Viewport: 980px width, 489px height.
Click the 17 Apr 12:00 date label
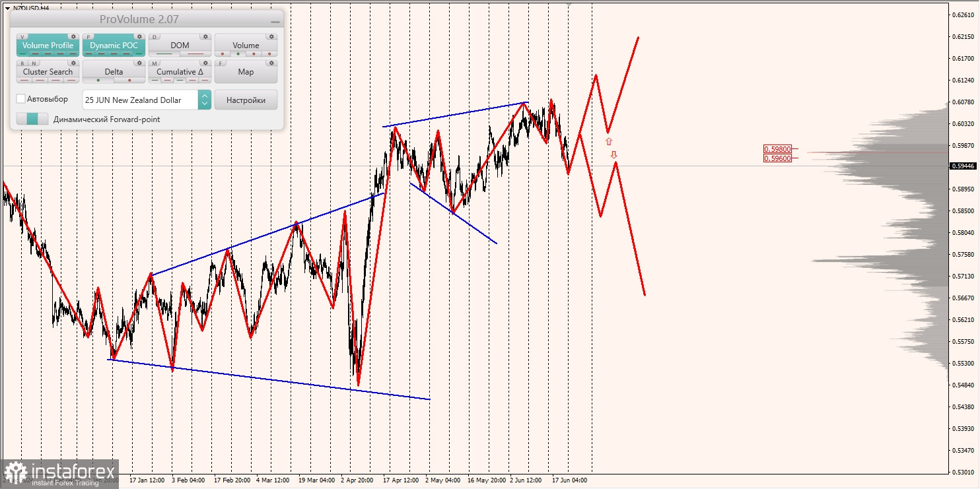tap(401, 480)
